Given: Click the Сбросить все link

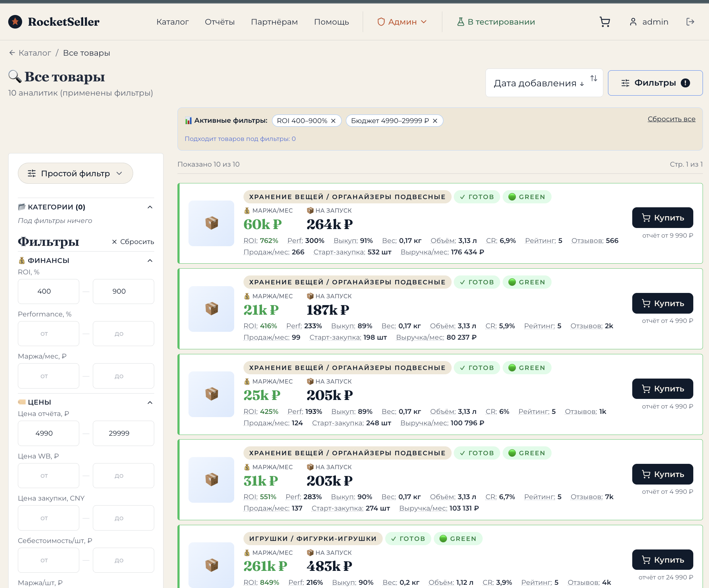Looking at the screenshot, I should coord(672,119).
